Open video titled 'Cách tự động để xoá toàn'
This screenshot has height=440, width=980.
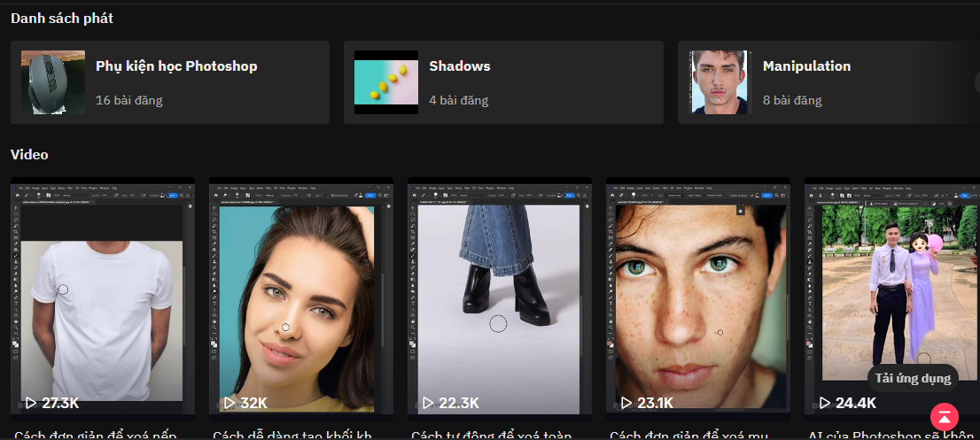click(490, 435)
